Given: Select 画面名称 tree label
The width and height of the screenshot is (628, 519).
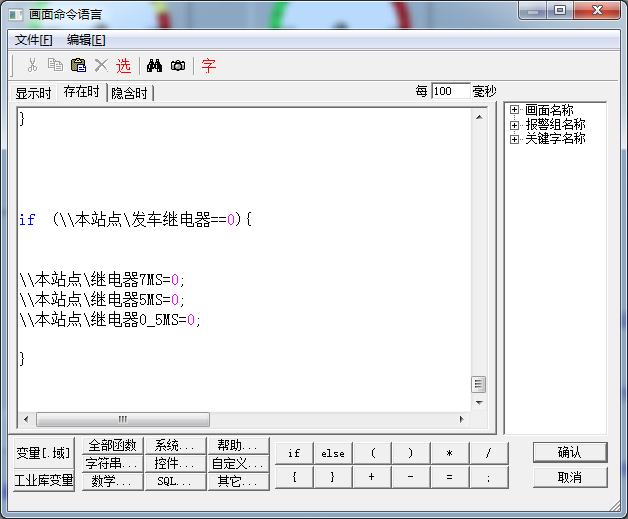Looking at the screenshot, I should pyautogui.click(x=549, y=110).
